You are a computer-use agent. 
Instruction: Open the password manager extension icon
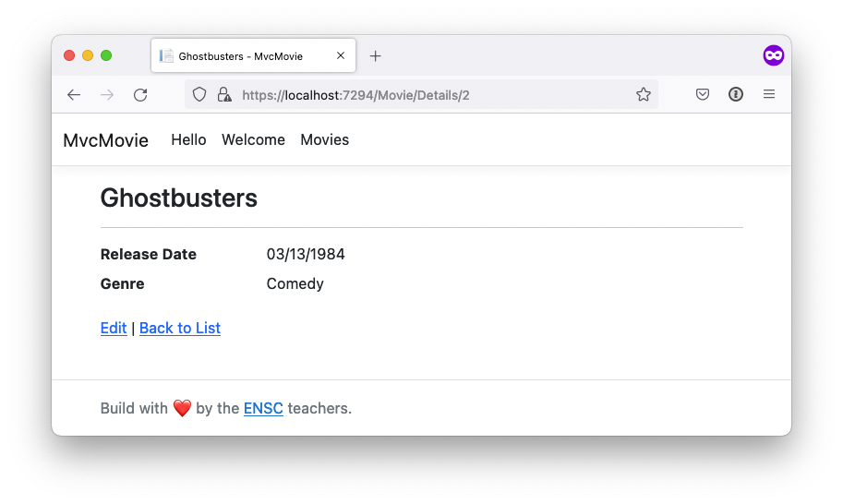point(736,94)
